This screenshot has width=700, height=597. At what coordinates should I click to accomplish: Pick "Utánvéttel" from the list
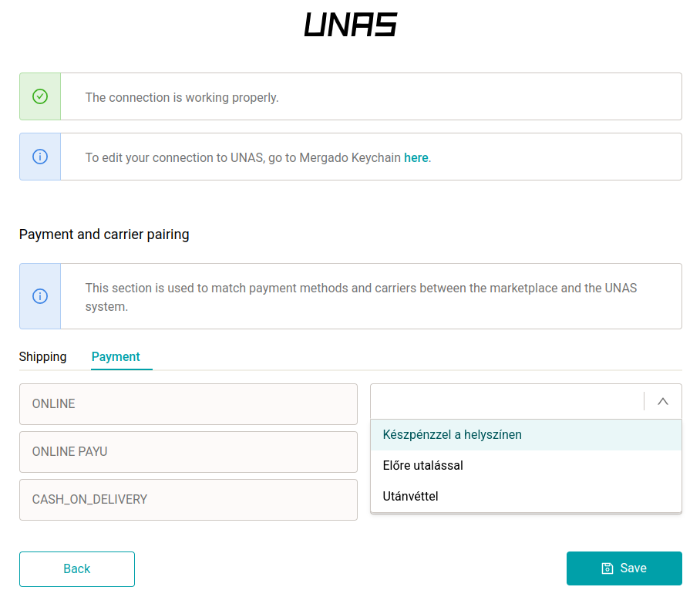(x=411, y=497)
